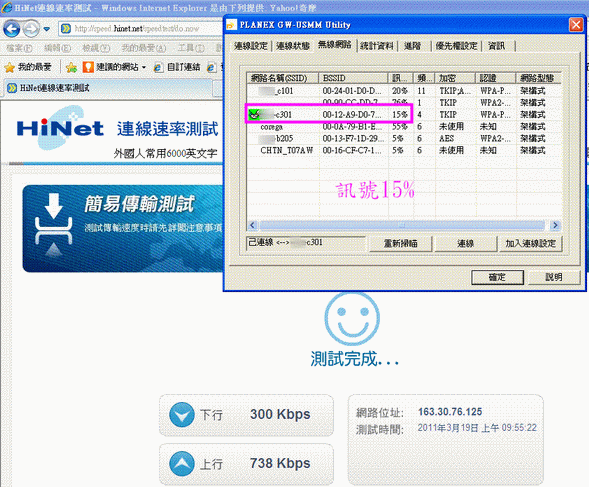This screenshot has width=589, height=487.
Task: Click the 加入連線設定 button
Action: click(530, 244)
